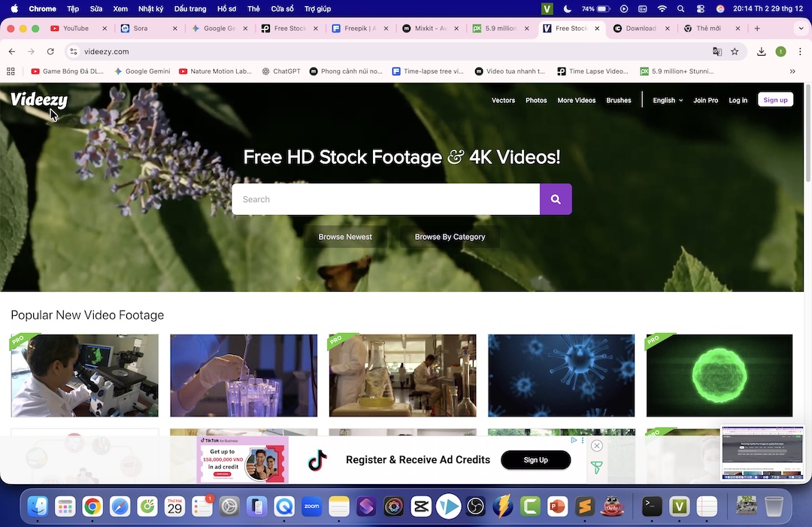This screenshot has height=527, width=812.
Task: Click the purple search magnifier button
Action: 556,199
